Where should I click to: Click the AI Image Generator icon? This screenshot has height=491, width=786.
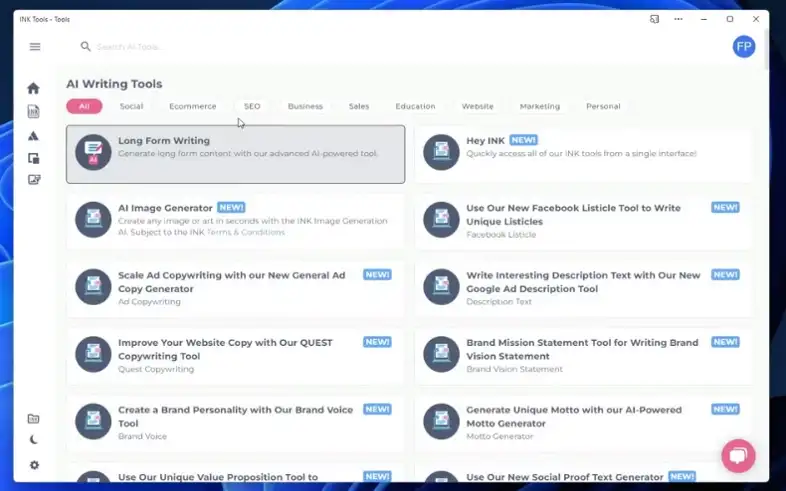coord(93,219)
